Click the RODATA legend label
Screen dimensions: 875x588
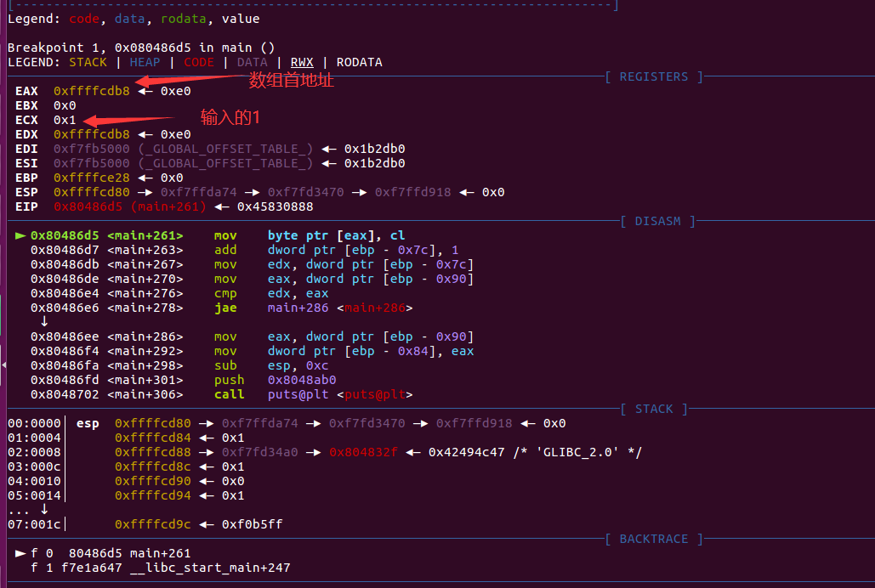click(x=360, y=63)
